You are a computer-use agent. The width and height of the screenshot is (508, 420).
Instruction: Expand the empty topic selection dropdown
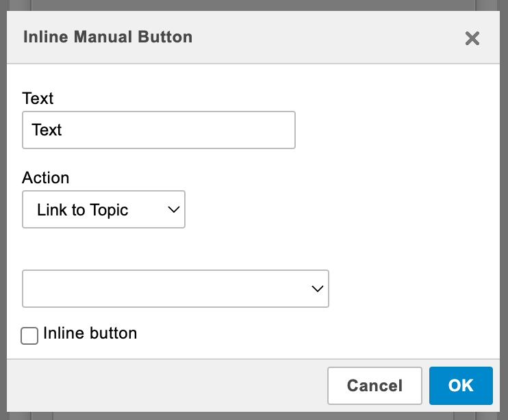[175, 289]
